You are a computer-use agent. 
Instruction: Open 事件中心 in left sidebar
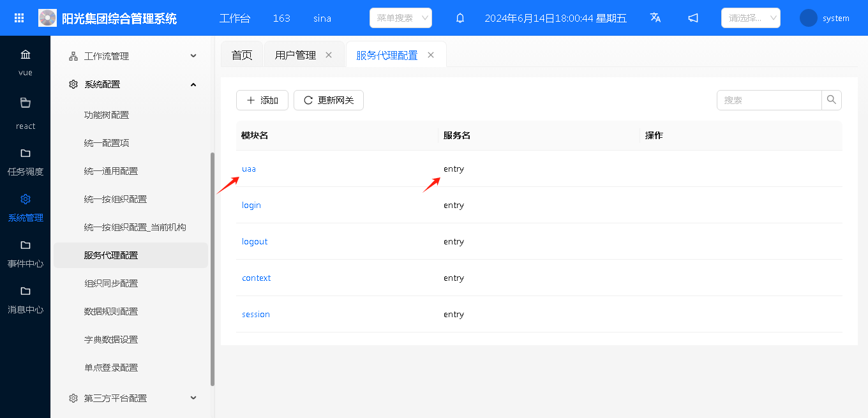pyautogui.click(x=26, y=253)
